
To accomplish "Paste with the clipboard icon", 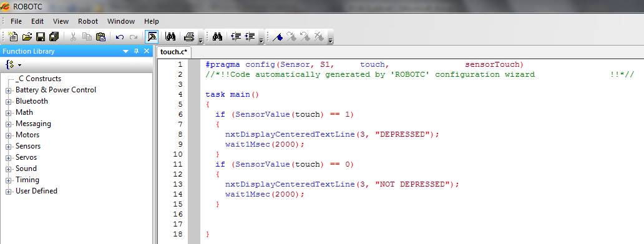I will pyautogui.click(x=100, y=37).
